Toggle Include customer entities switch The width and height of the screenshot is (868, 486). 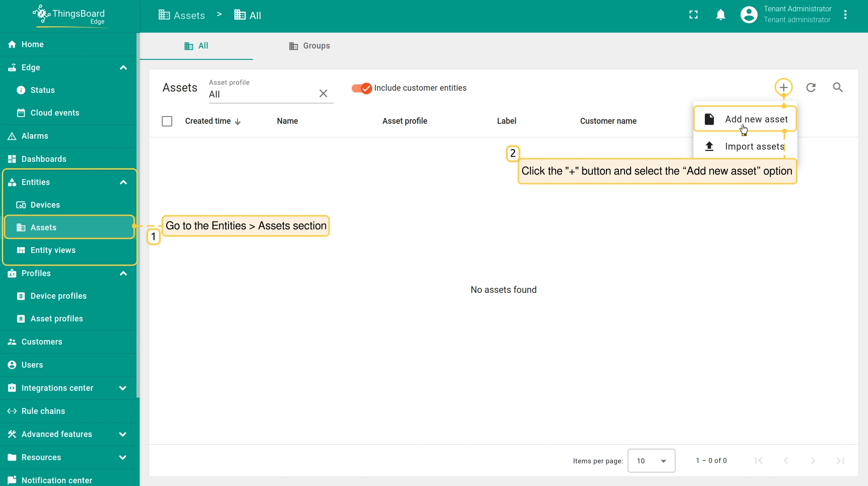click(x=362, y=88)
